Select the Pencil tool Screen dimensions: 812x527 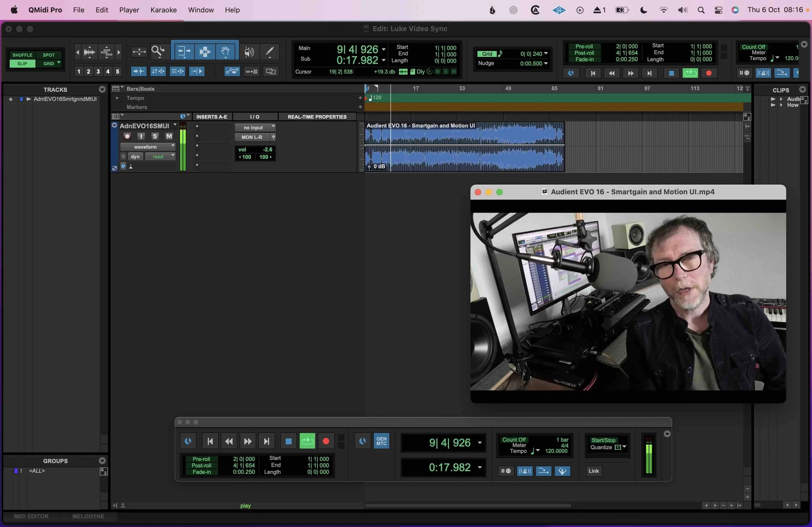[270, 51]
